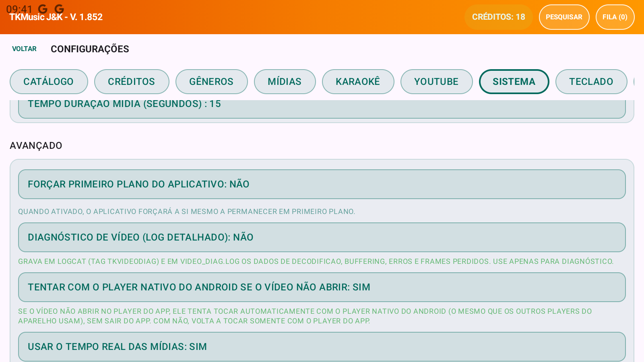
Task: Click description 'SE O VÍDEO NÃO ABRIR NO PLAYER'
Action: coord(305,316)
